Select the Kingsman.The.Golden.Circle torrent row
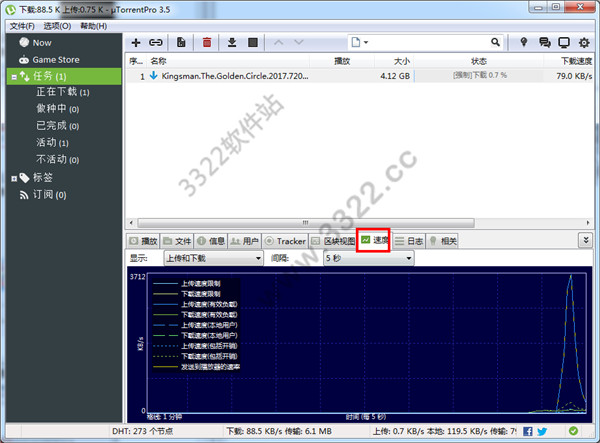600x443 pixels. click(x=360, y=76)
